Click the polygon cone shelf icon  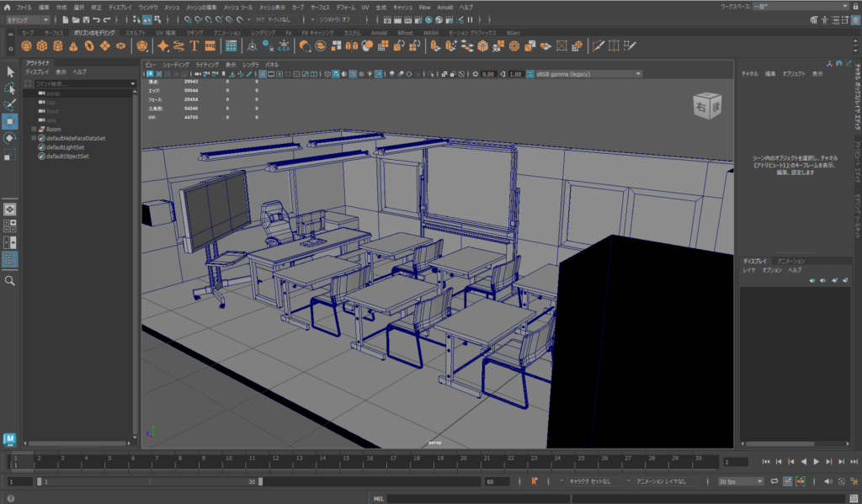tap(73, 45)
